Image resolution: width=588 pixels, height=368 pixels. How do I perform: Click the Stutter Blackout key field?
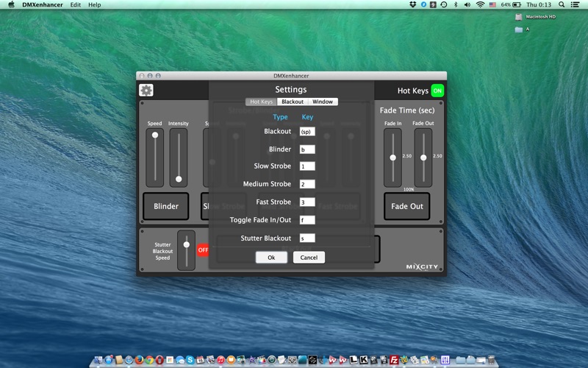coord(307,238)
